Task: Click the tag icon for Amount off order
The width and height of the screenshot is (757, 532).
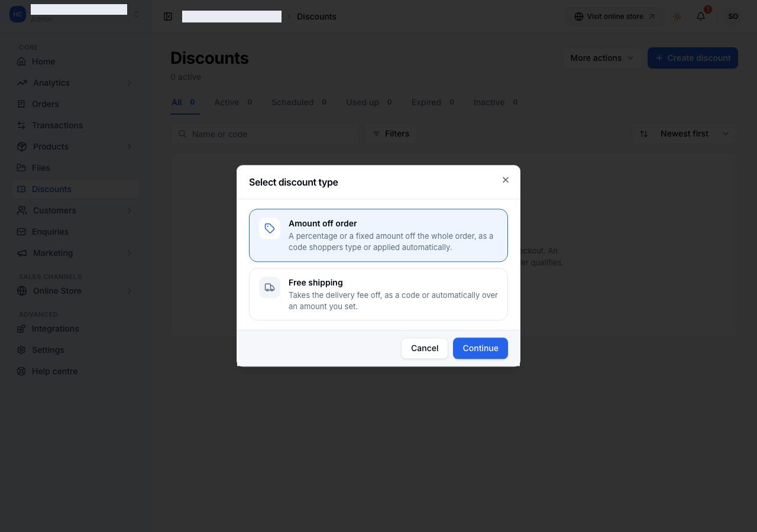Action: click(x=270, y=229)
